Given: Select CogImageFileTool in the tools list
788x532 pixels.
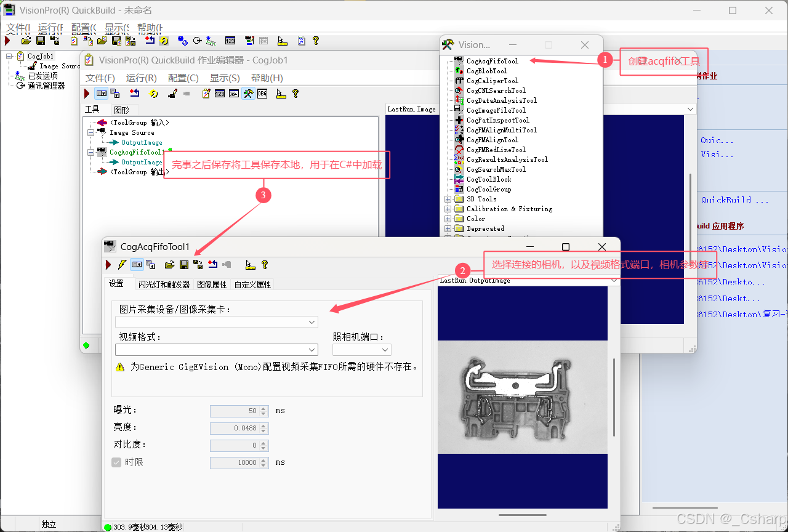Looking at the screenshot, I should [x=496, y=110].
